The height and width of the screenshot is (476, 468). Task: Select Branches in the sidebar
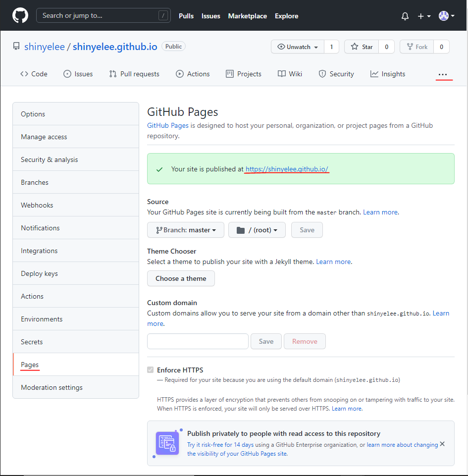pos(76,182)
